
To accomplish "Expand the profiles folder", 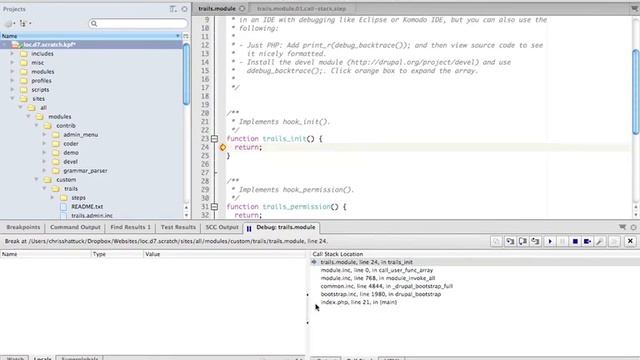I will (x=12, y=80).
